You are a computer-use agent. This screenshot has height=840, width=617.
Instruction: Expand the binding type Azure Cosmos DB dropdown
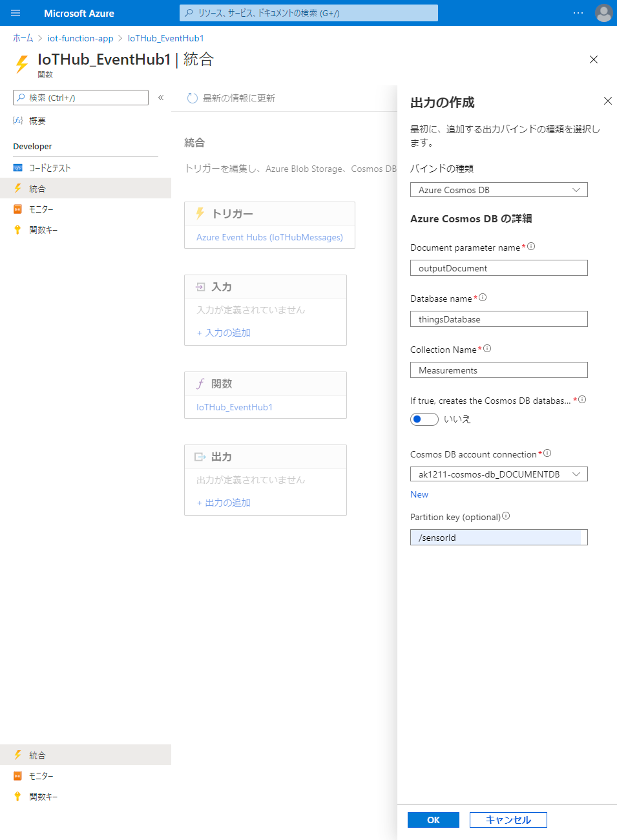499,190
